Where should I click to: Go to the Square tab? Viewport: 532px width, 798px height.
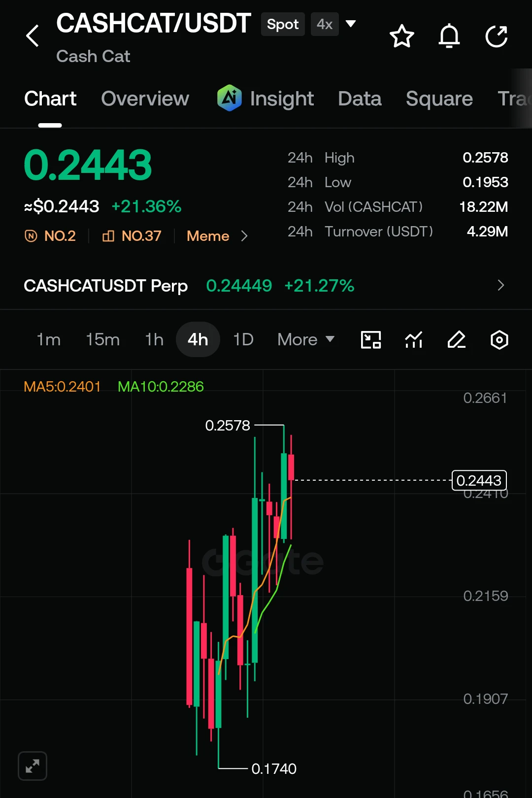point(439,99)
